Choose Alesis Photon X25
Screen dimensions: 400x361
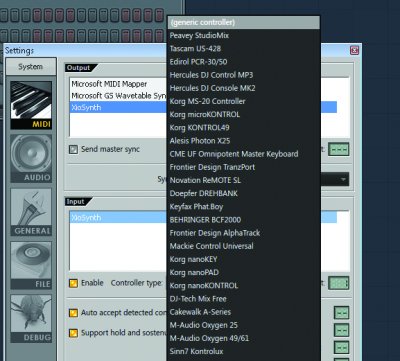click(x=243, y=141)
